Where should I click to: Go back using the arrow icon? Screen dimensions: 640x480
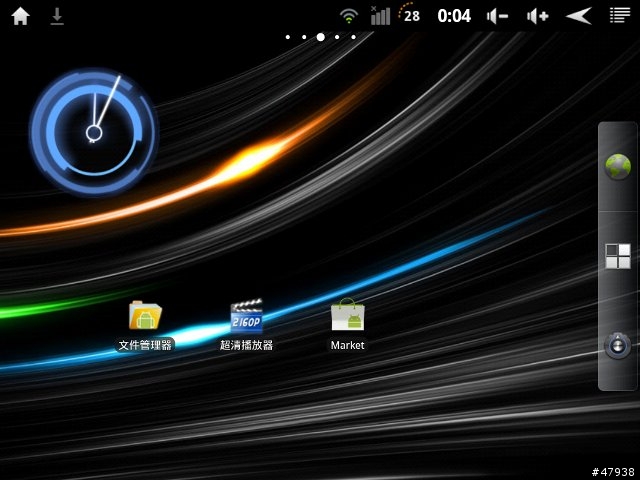(579, 16)
